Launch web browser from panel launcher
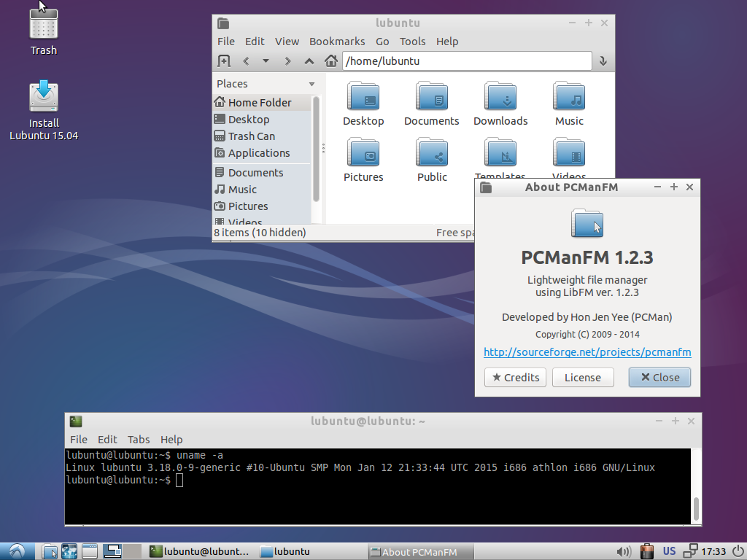The width and height of the screenshot is (747, 560). tap(69, 551)
